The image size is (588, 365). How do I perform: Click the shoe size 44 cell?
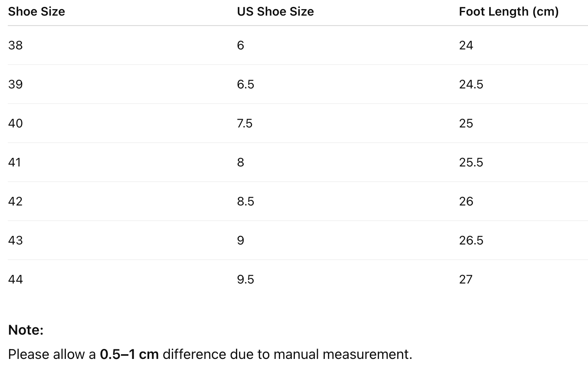click(x=15, y=279)
